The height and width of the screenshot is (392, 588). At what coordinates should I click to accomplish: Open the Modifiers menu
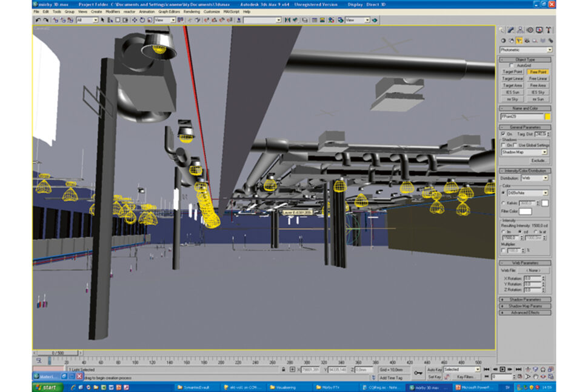pos(112,12)
